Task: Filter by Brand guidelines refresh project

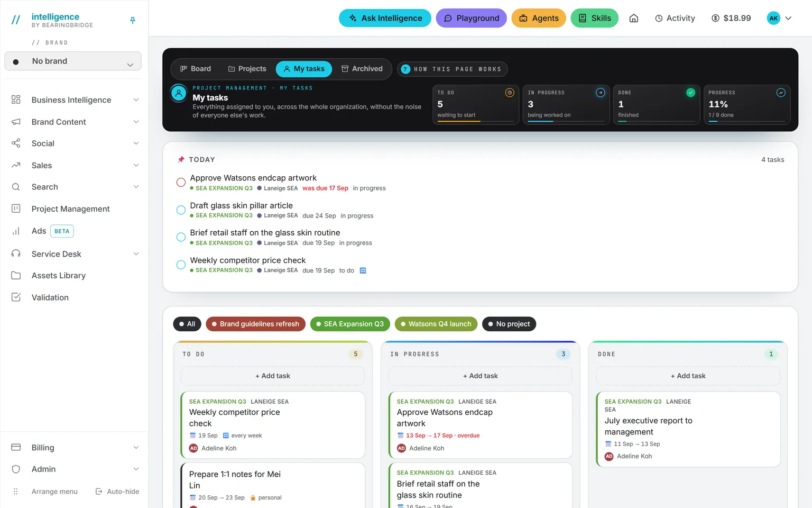Action: click(x=255, y=324)
